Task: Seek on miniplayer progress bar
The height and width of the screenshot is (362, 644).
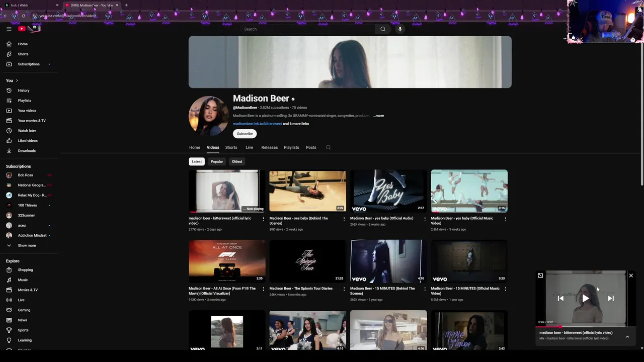Action: pos(586,327)
